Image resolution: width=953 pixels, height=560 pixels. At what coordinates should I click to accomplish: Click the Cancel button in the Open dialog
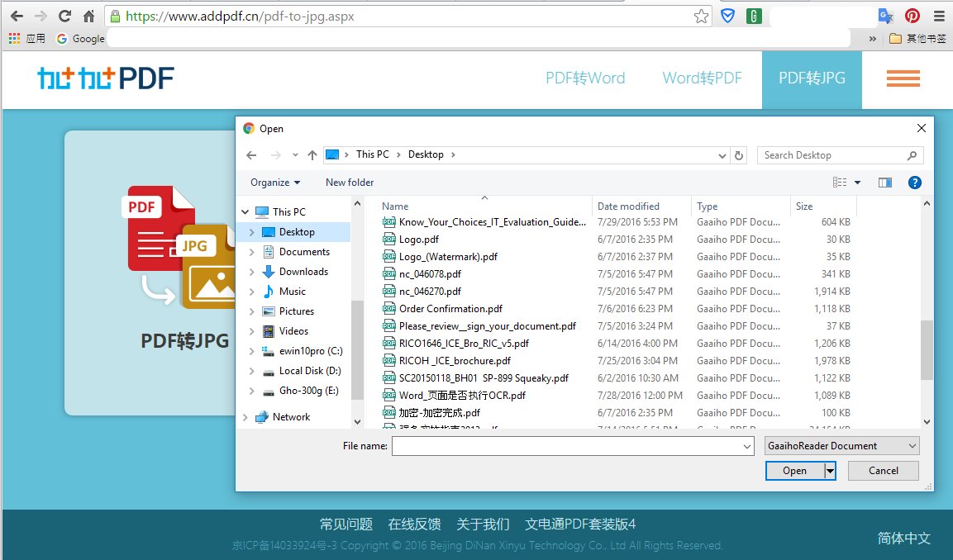[883, 470]
